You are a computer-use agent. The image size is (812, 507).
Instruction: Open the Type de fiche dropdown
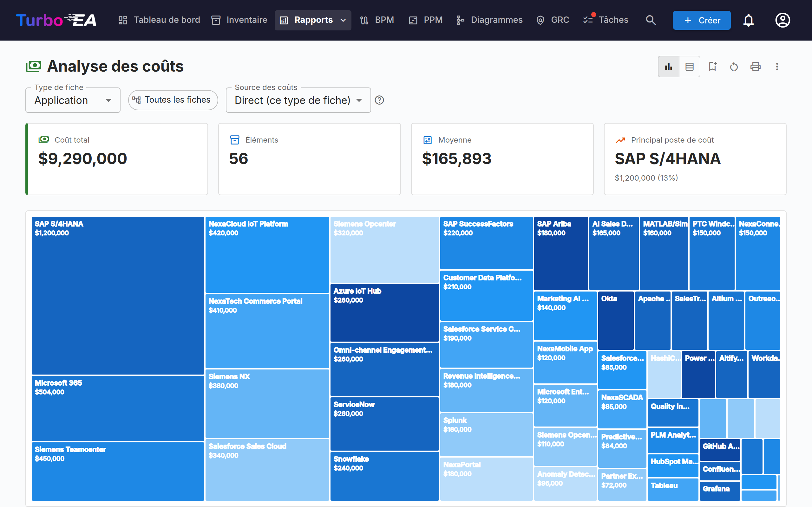pos(73,100)
